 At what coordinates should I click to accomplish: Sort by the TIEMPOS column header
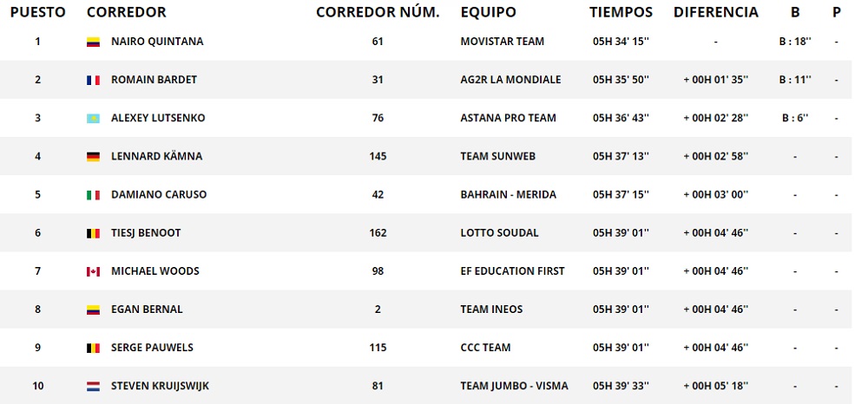coord(621,12)
